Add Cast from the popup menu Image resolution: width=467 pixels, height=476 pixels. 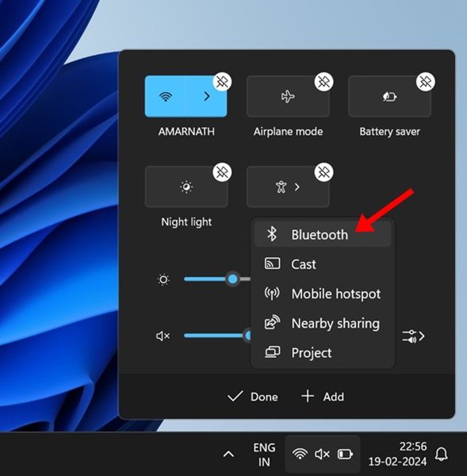coord(323,264)
